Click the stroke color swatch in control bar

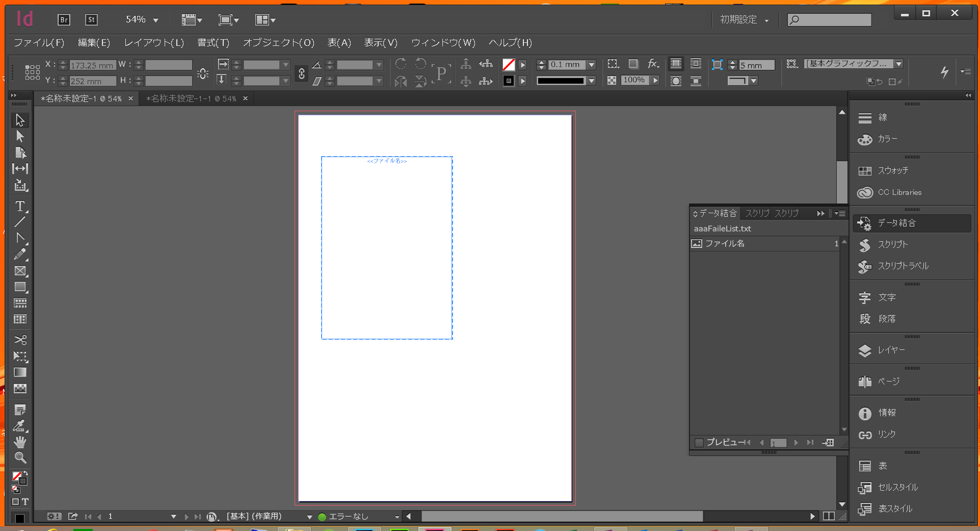tap(509, 81)
